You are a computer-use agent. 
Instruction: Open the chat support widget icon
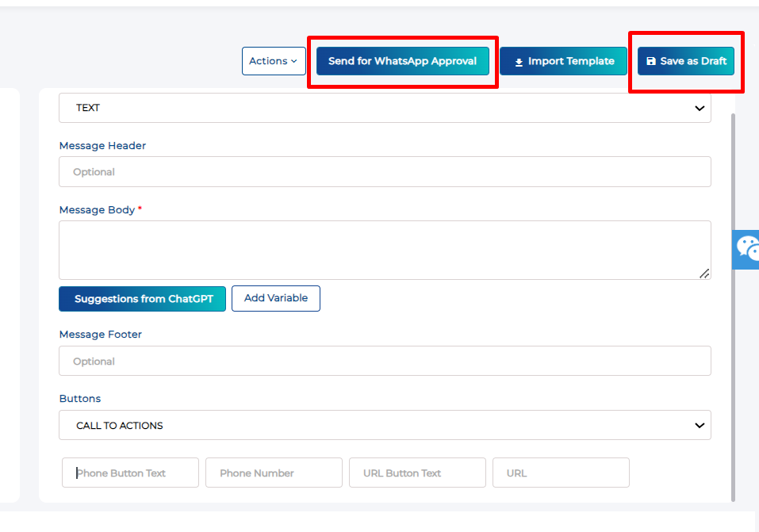pos(746,249)
